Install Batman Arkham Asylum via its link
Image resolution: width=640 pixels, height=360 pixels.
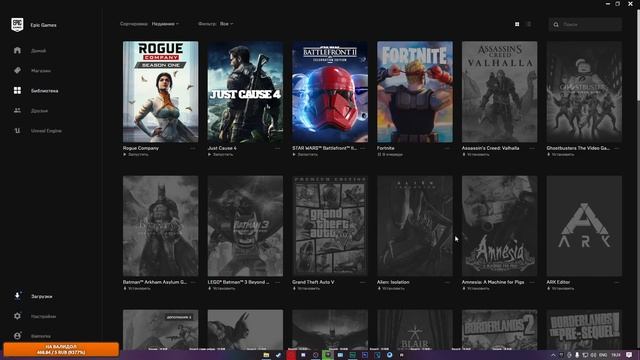coord(137,289)
